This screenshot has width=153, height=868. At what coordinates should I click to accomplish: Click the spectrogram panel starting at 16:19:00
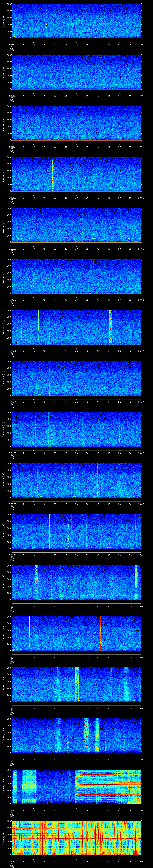click(x=77, y=174)
